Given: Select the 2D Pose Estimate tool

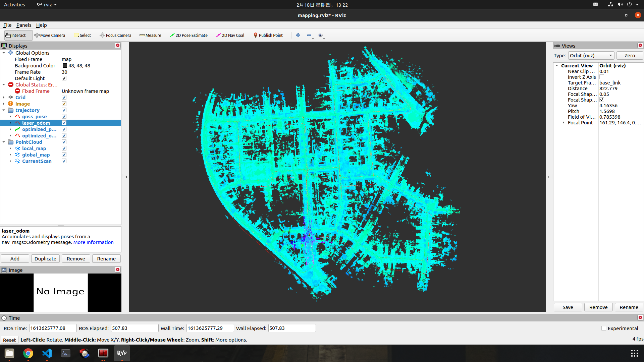Looking at the screenshot, I should [x=189, y=35].
